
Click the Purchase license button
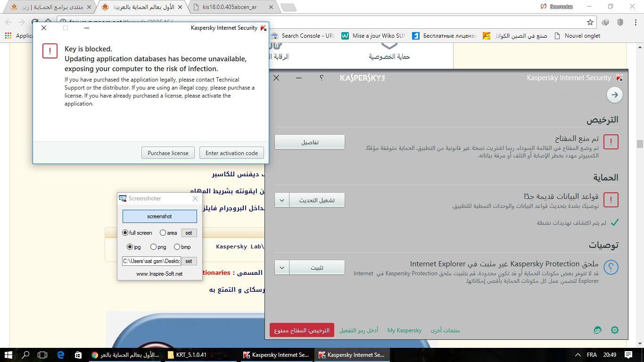[168, 153]
